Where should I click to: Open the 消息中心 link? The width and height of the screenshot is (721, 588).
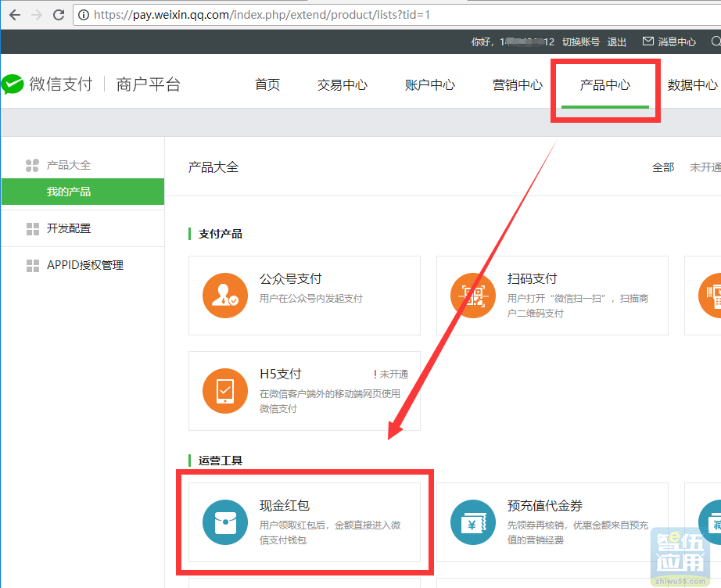click(x=677, y=42)
